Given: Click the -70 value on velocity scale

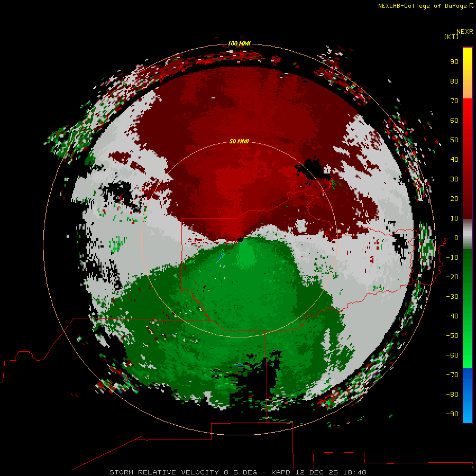Looking at the screenshot, I should [452, 375].
